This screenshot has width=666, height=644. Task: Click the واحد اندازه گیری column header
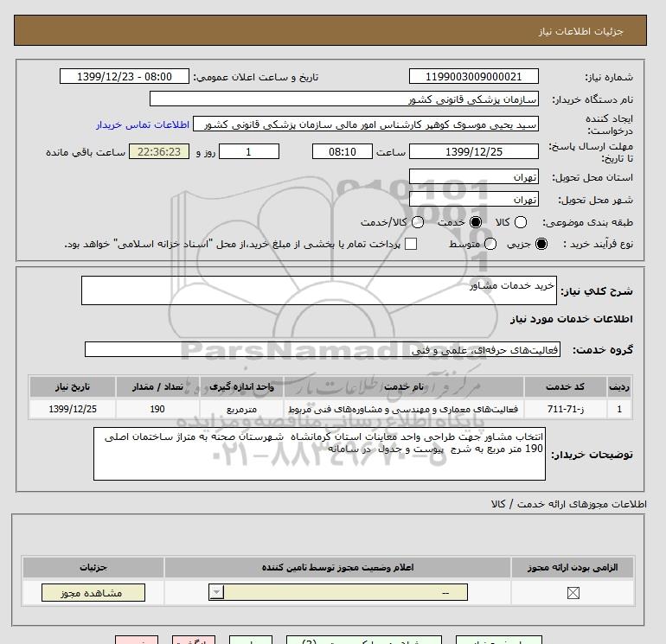(x=241, y=386)
